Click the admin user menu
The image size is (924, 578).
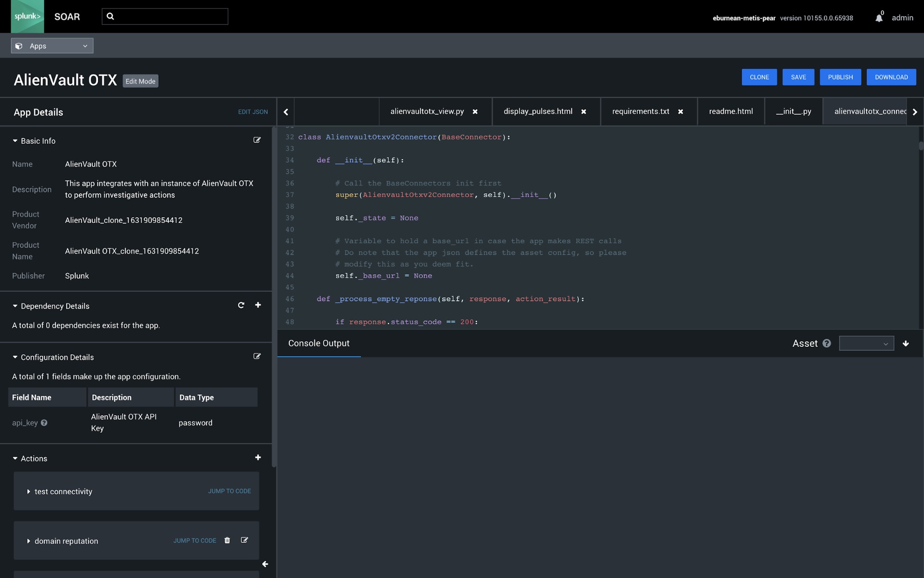pyautogui.click(x=902, y=18)
